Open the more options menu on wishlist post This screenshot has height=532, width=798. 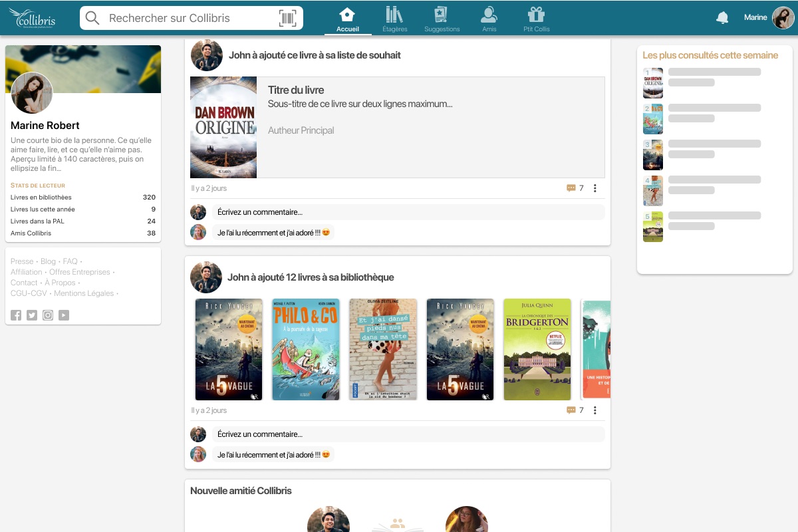(x=595, y=188)
